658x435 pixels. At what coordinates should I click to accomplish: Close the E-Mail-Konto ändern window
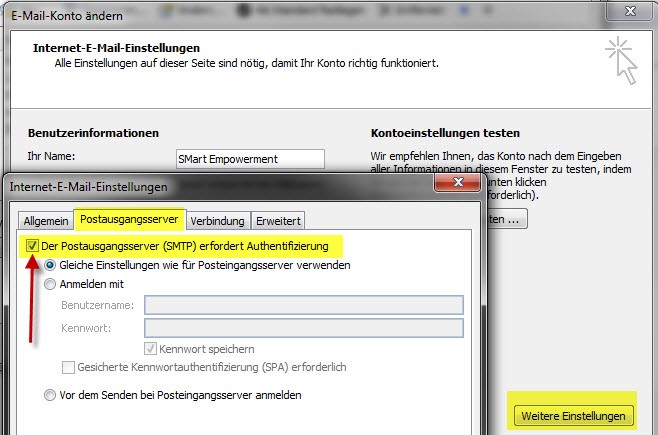[630, 11]
